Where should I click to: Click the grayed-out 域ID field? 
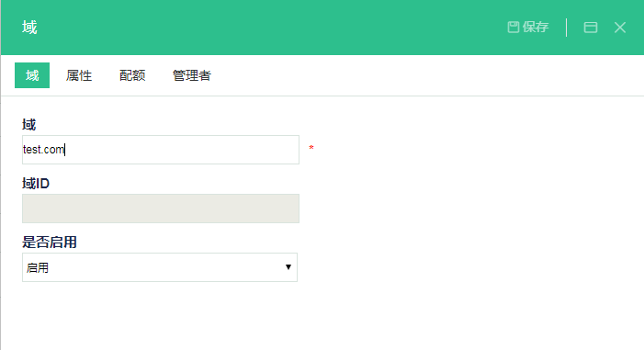tap(161, 209)
